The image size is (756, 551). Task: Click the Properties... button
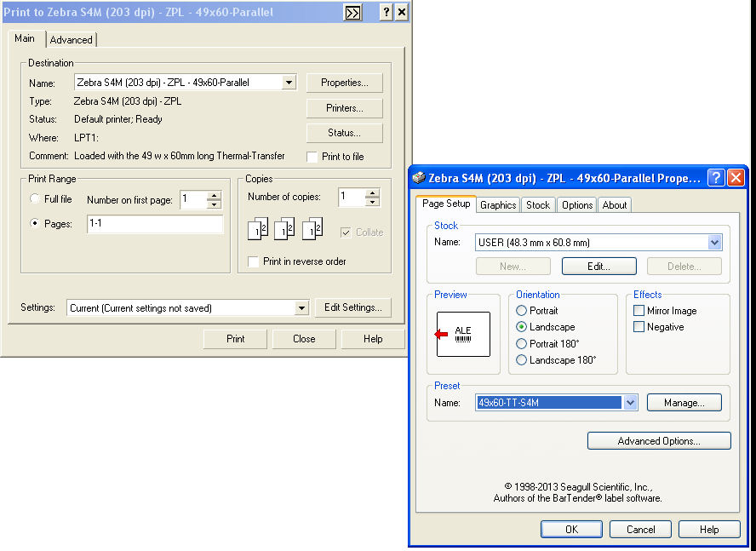click(x=345, y=83)
